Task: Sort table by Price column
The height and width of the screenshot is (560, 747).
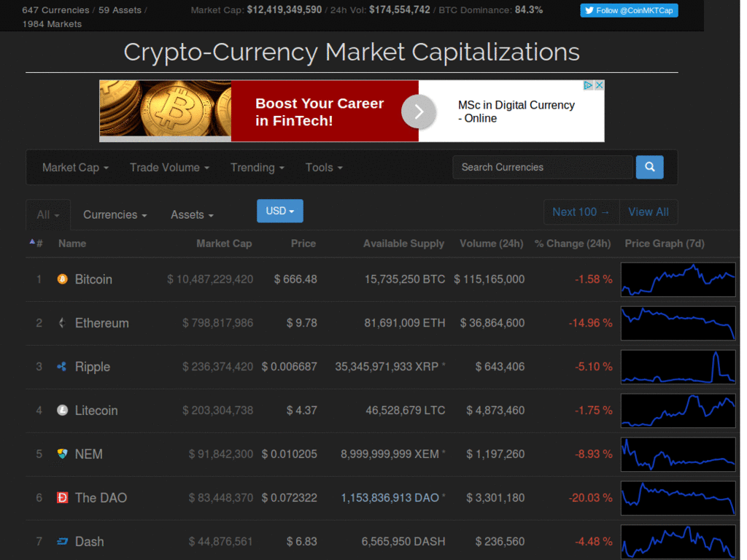Action: 303,244
